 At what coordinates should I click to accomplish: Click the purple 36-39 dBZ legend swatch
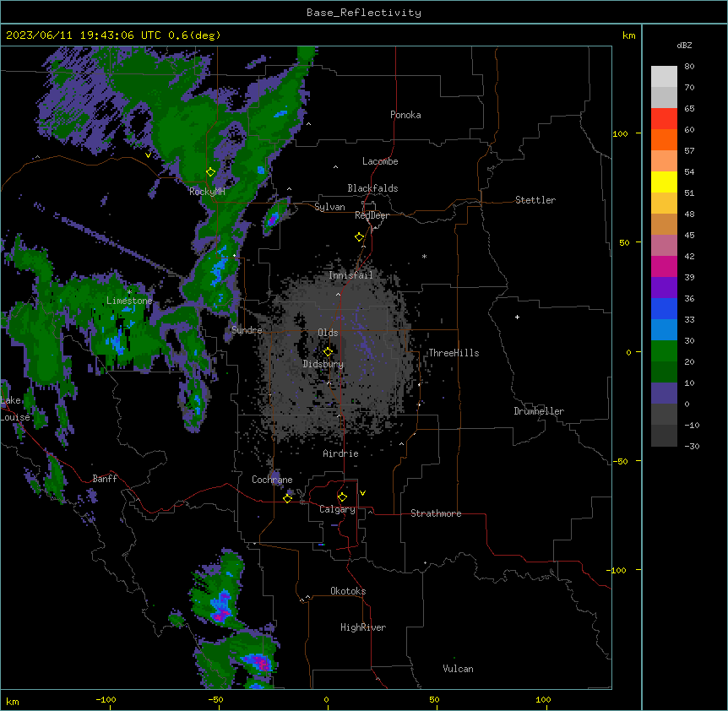coord(664,287)
